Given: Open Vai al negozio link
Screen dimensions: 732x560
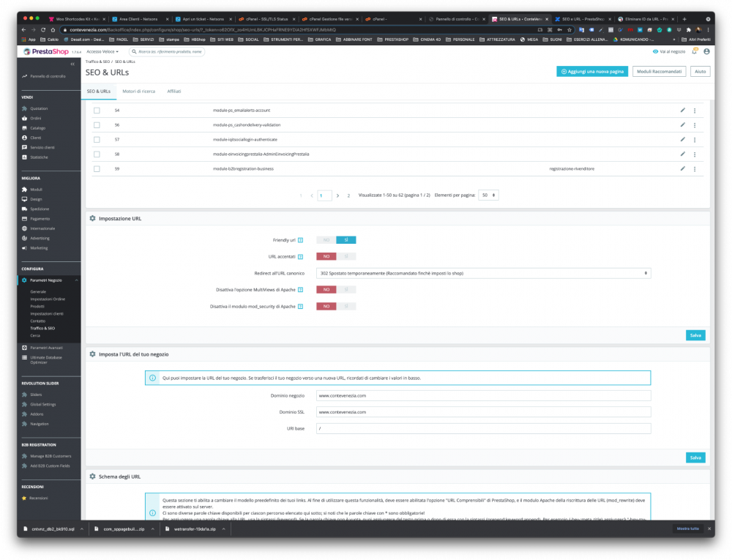Looking at the screenshot, I should click(669, 52).
